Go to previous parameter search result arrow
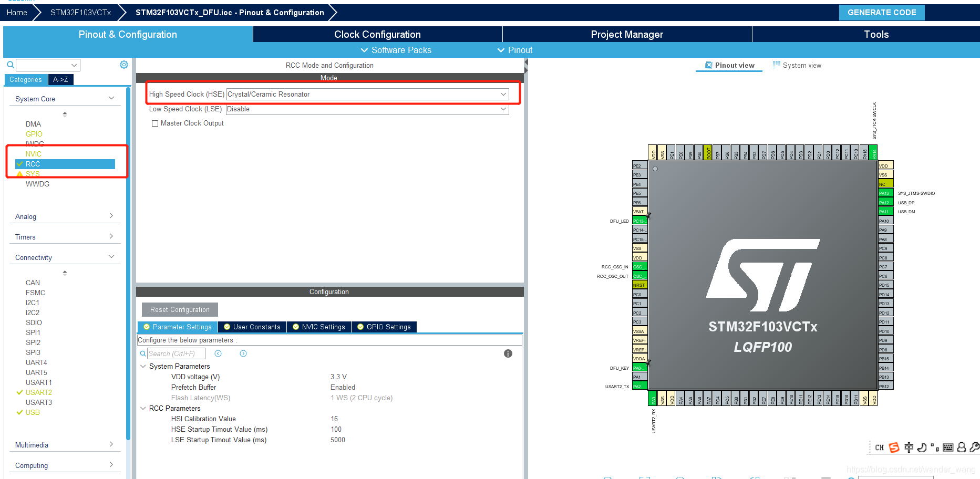 point(218,353)
